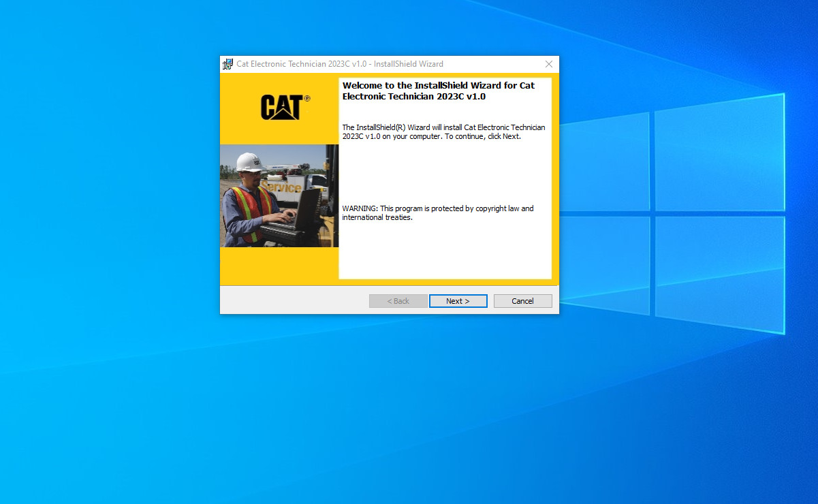Click the welcome heading text
Viewport: 818px width, 504px height.
point(438,91)
